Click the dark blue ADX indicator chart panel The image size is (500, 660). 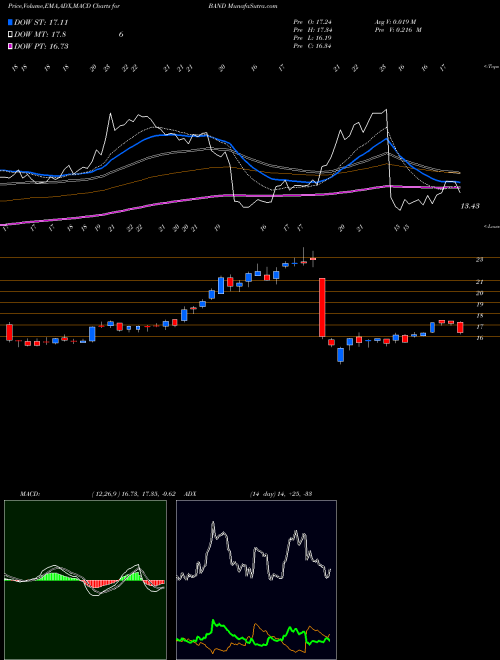256,580
